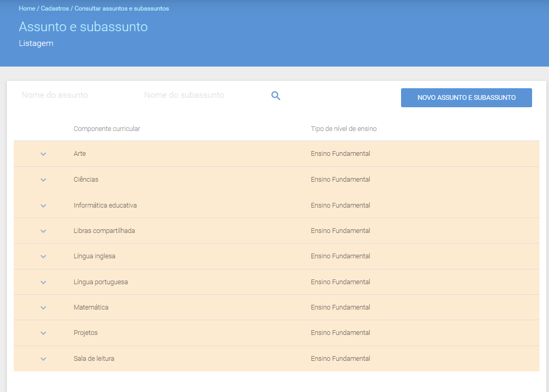Select the Matemática component row
The width and height of the screenshot is (549, 392).
[276, 307]
